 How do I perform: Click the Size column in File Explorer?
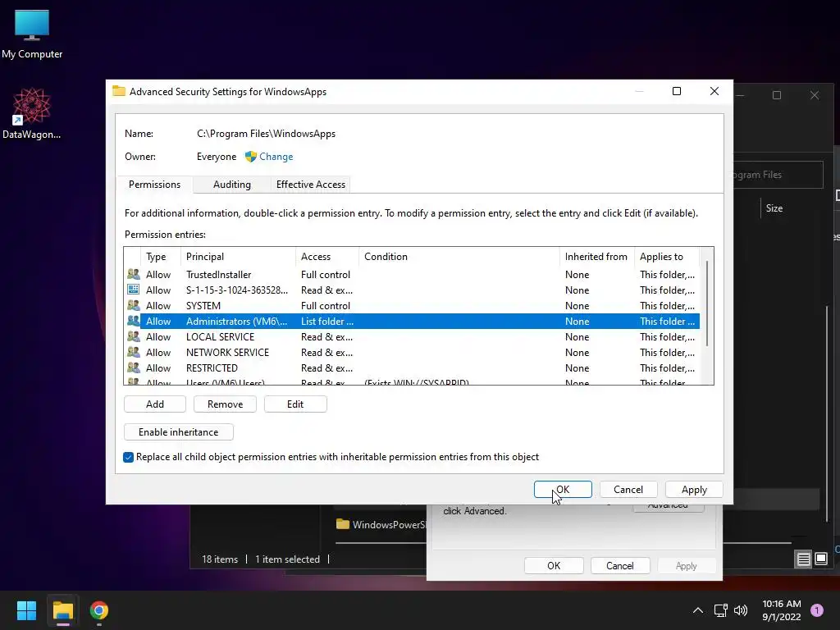click(x=774, y=208)
